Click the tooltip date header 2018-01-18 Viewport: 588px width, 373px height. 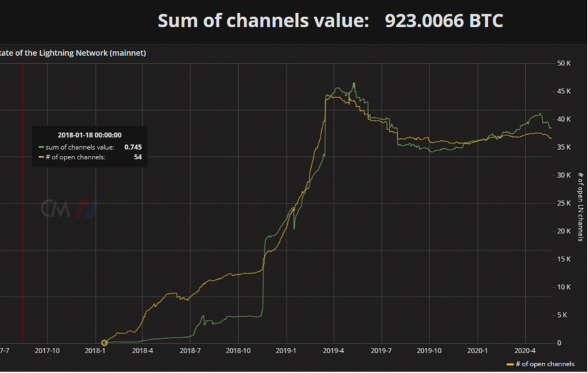click(89, 135)
